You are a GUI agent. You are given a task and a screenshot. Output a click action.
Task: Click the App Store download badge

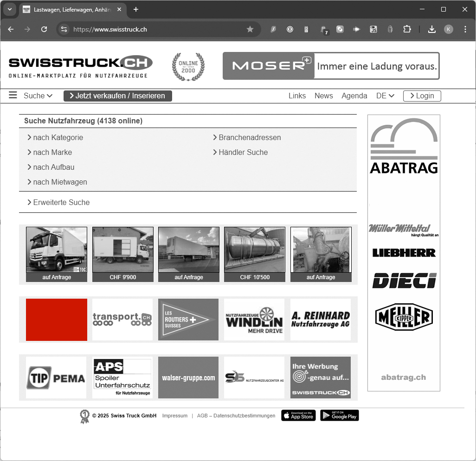(298, 416)
